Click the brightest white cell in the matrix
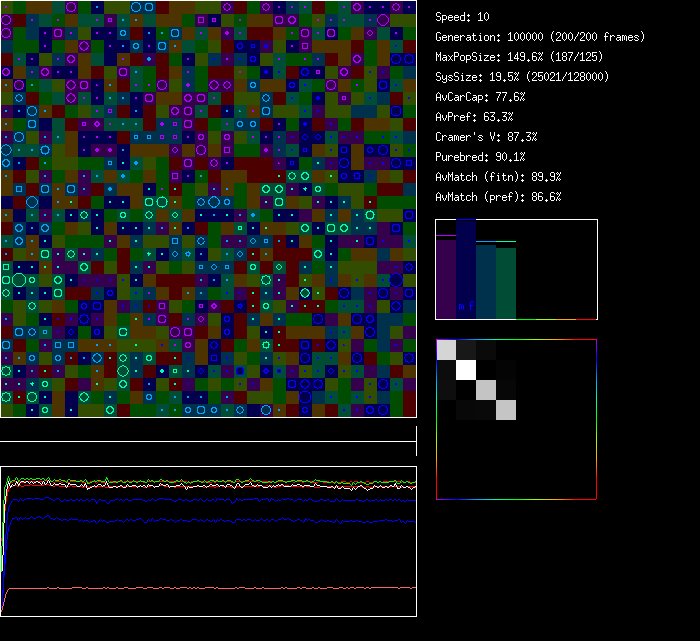Image resolution: width=700 pixels, height=641 pixels. (x=466, y=370)
